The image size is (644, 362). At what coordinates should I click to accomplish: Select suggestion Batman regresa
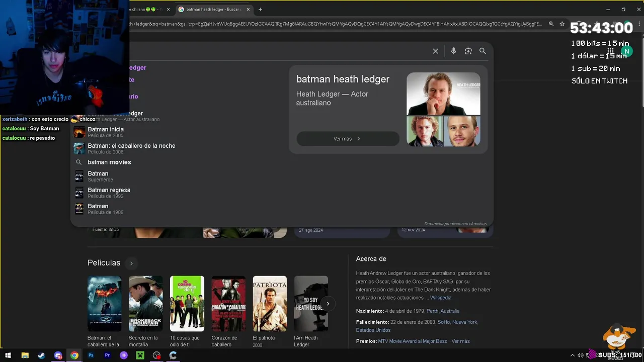[176, 193]
